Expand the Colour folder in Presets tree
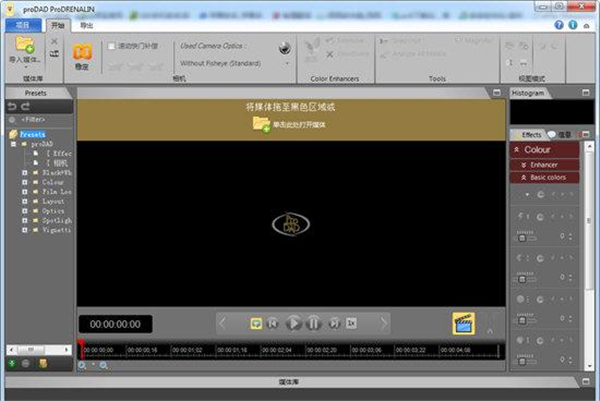Screen dimensions: 600x401 pyautogui.click(x=23, y=183)
